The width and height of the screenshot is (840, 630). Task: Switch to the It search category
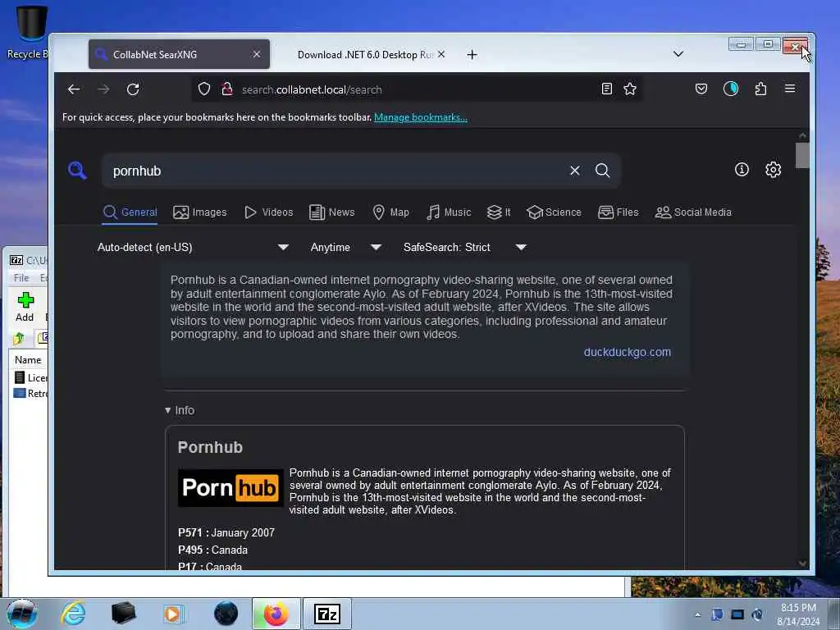499,212
